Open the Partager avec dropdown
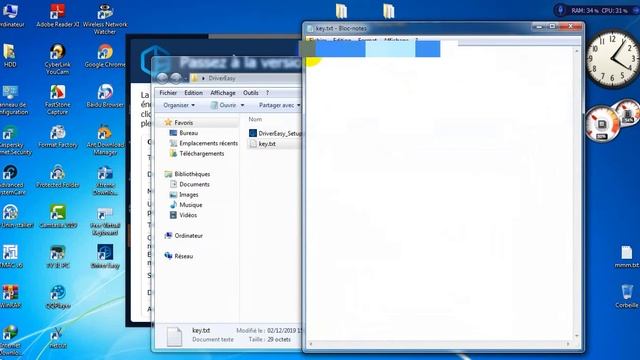Screen dimensions: 640x360 point(280,105)
